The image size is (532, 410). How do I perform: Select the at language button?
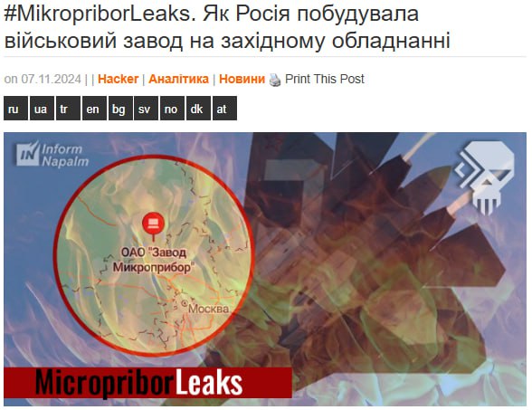click(x=224, y=109)
